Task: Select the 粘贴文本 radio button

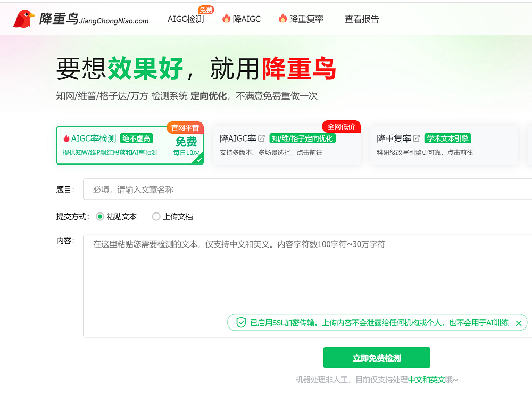Action: [x=100, y=216]
